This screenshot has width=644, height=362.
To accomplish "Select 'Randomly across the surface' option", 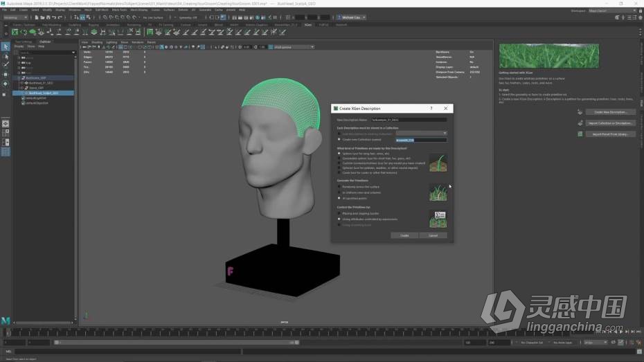I will (339, 186).
